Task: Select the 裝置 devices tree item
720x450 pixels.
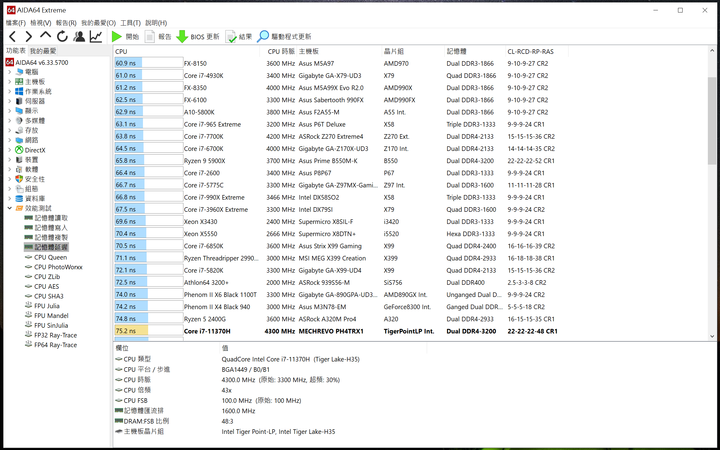Action: [x=27, y=160]
